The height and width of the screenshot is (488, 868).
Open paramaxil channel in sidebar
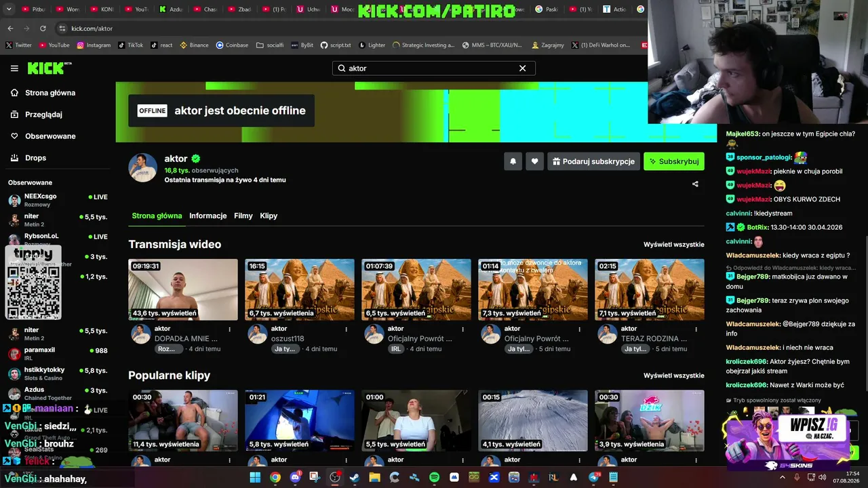[x=58, y=354]
